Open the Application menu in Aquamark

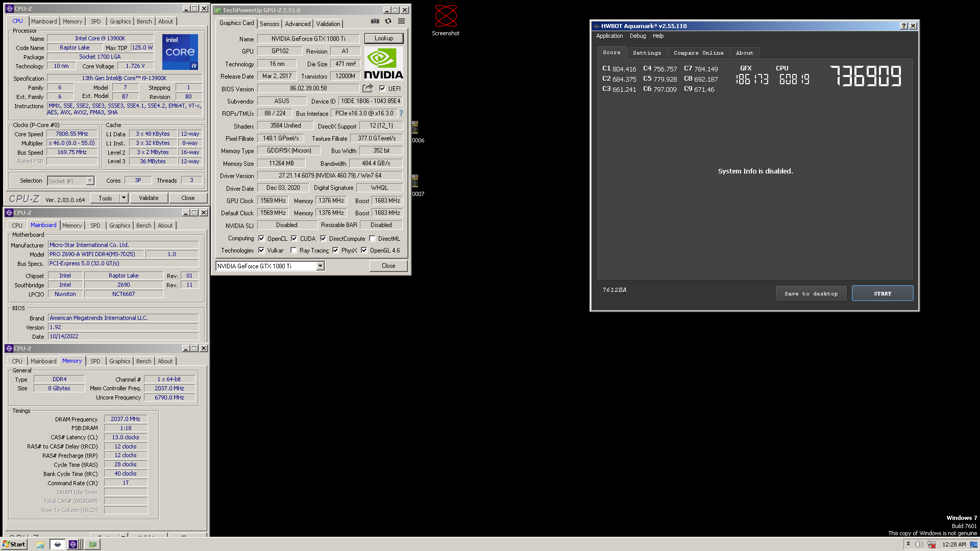click(x=609, y=36)
